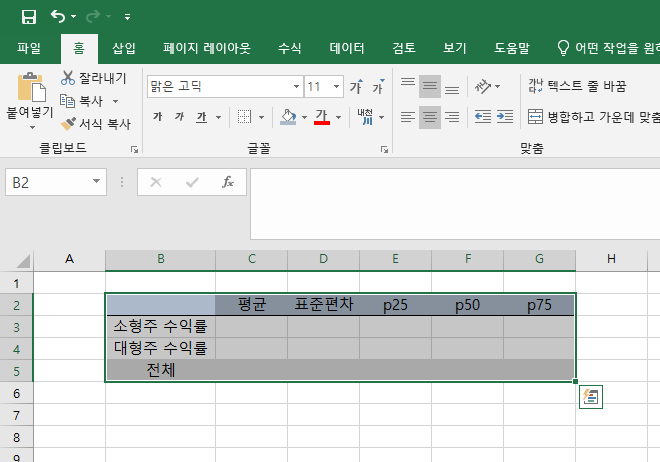This screenshot has height=462, width=660.
Task: Switch to the 보기 tab
Action: (455, 48)
